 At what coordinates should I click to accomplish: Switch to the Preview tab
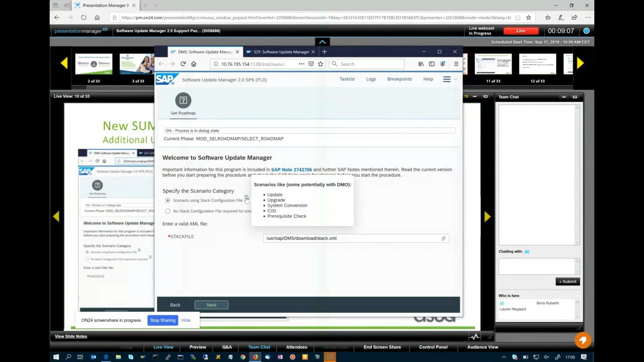pos(198,347)
